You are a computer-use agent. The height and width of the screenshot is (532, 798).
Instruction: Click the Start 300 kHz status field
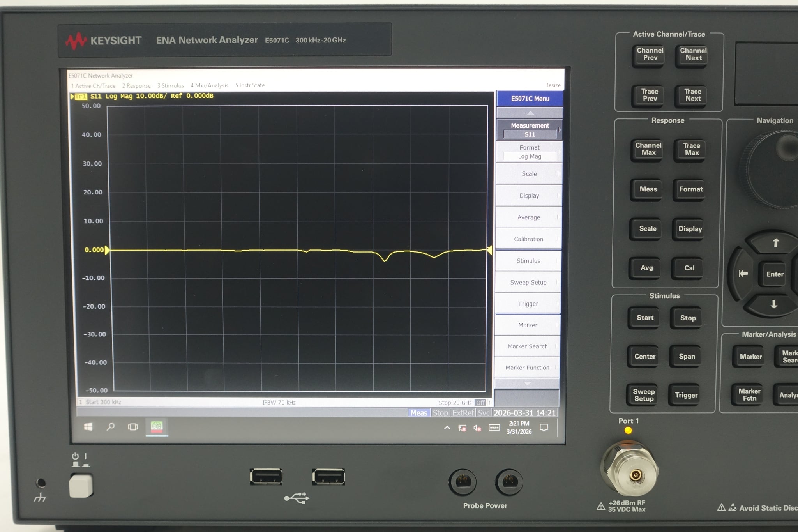coord(103,402)
